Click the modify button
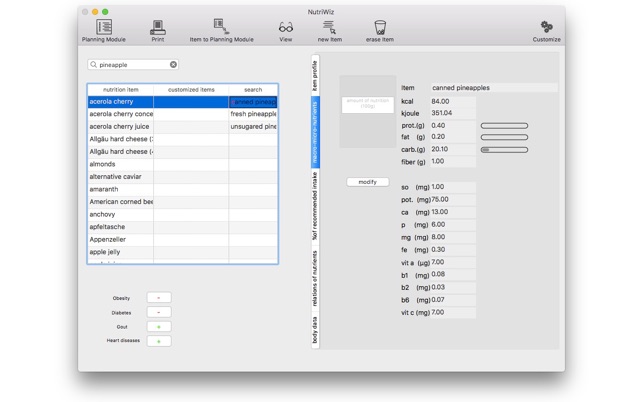Image resolution: width=643 pixels, height=402 pixels. (x=367, y=182)
